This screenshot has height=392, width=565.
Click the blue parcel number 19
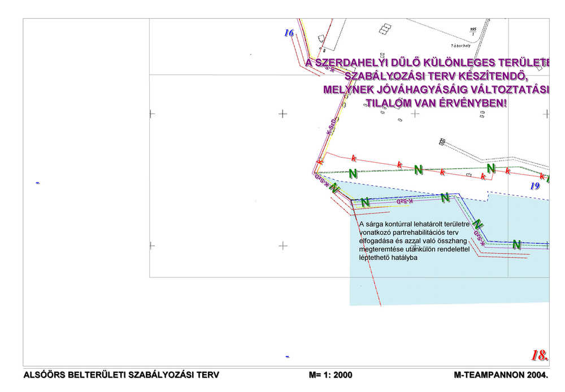tap(535, 186)
